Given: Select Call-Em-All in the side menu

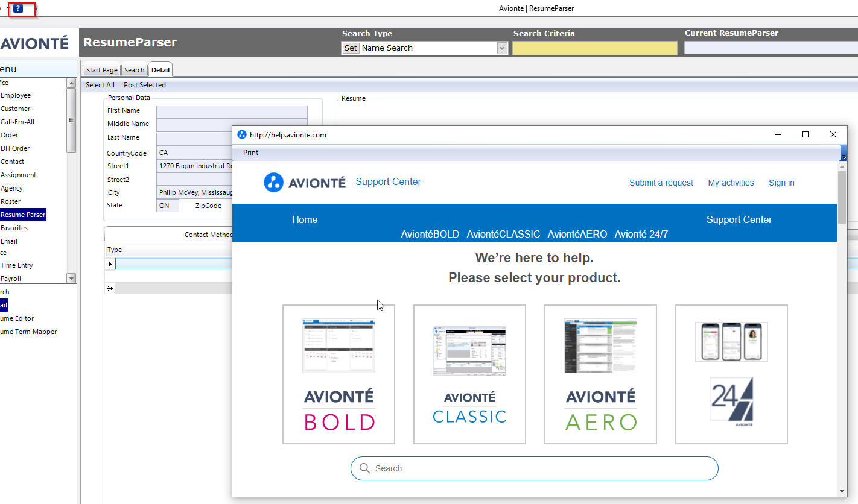Looking at the screenshot, I should coord(17,122).
